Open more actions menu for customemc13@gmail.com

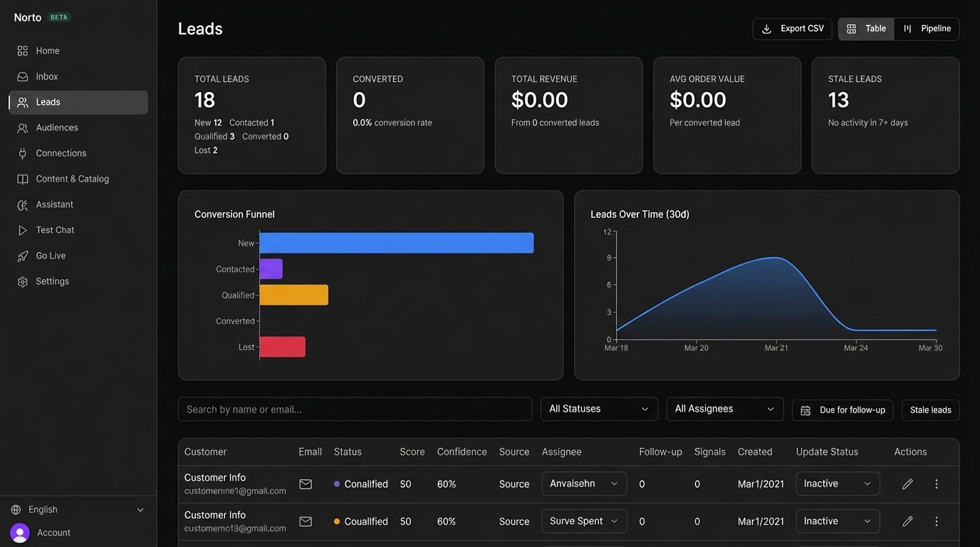coord(937,521)
